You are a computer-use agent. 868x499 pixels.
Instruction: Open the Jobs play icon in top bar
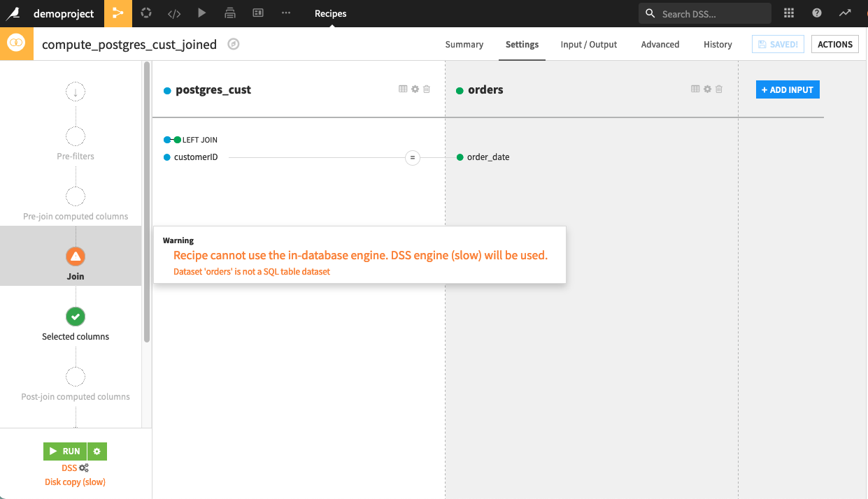click(x=202, y=13)
